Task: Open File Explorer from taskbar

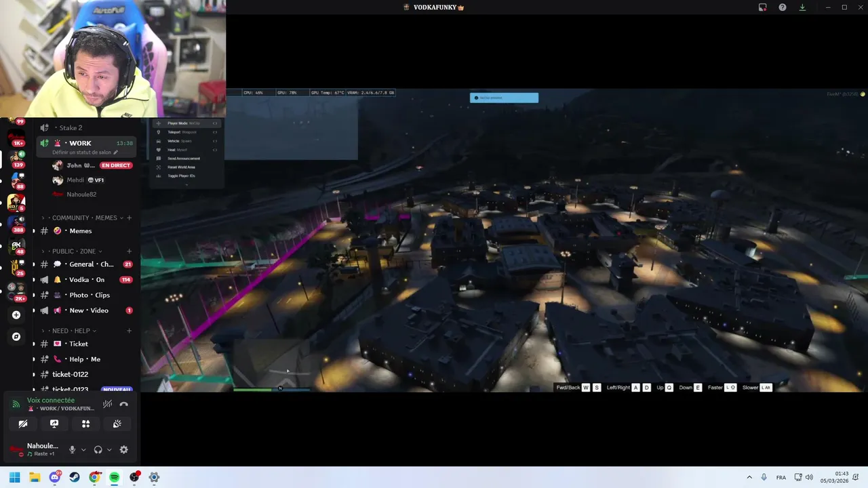Action: tap(35, 477)
